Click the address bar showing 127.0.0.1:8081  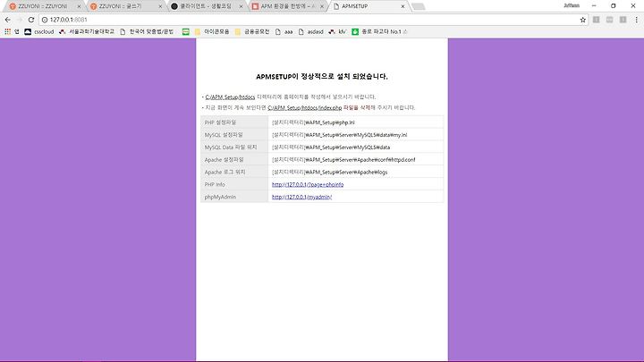tap(312, 20)
